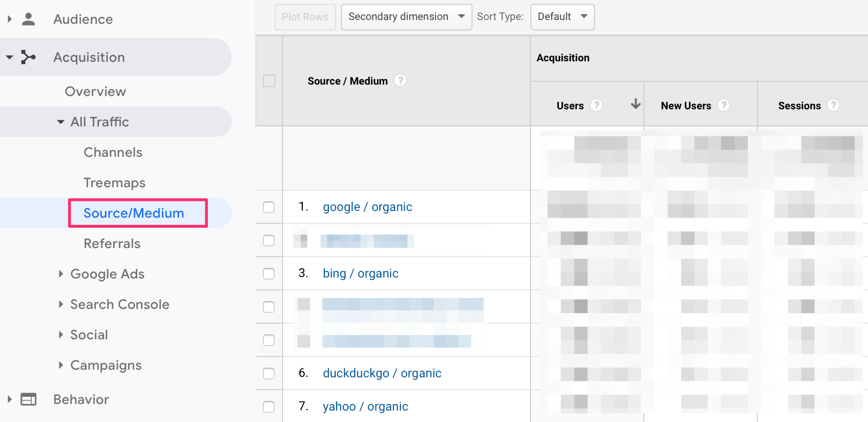Screen dimensions: 868x422
Task: Click the Sessions column help icon
Action: pyautogui.click(x=833, y=105)
